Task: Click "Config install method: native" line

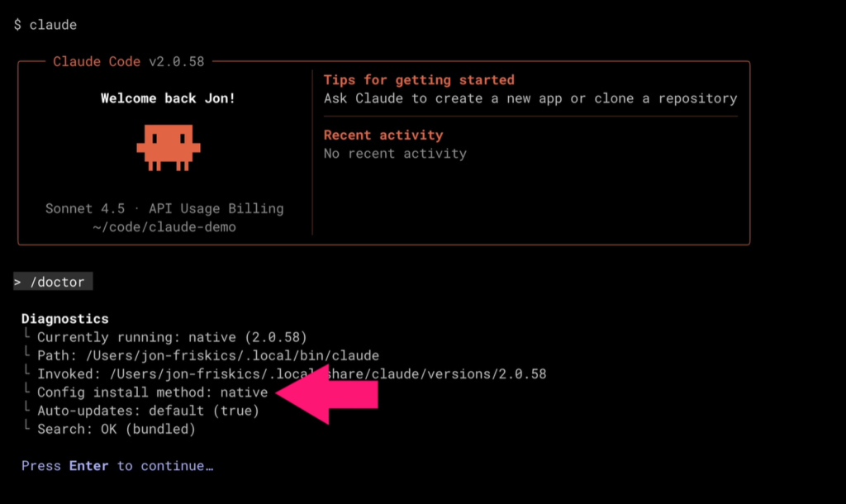Action: point(153,392)
